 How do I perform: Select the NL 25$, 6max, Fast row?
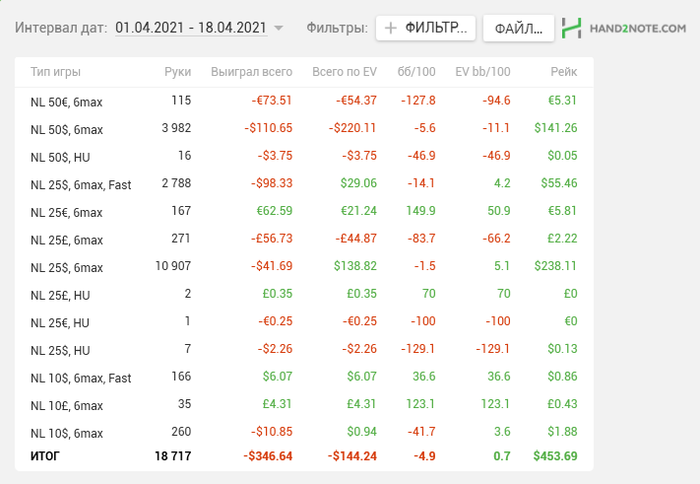[304, 184]
